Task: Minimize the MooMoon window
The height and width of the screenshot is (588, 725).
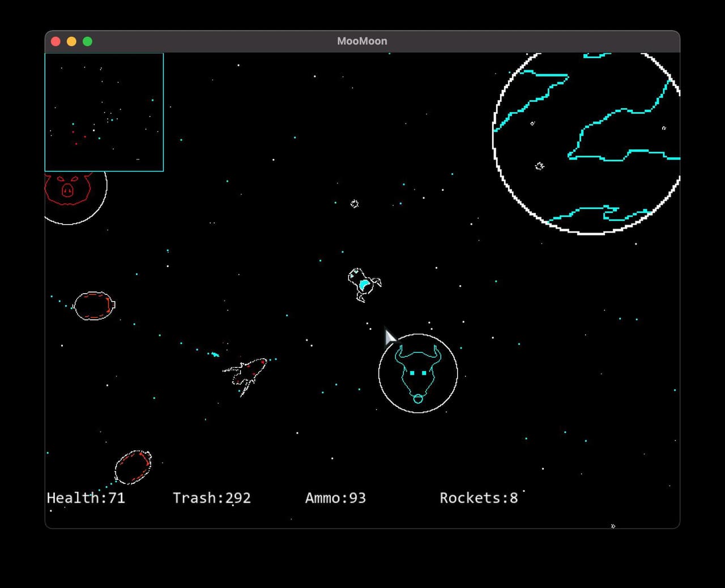Action: coord(71,41)
